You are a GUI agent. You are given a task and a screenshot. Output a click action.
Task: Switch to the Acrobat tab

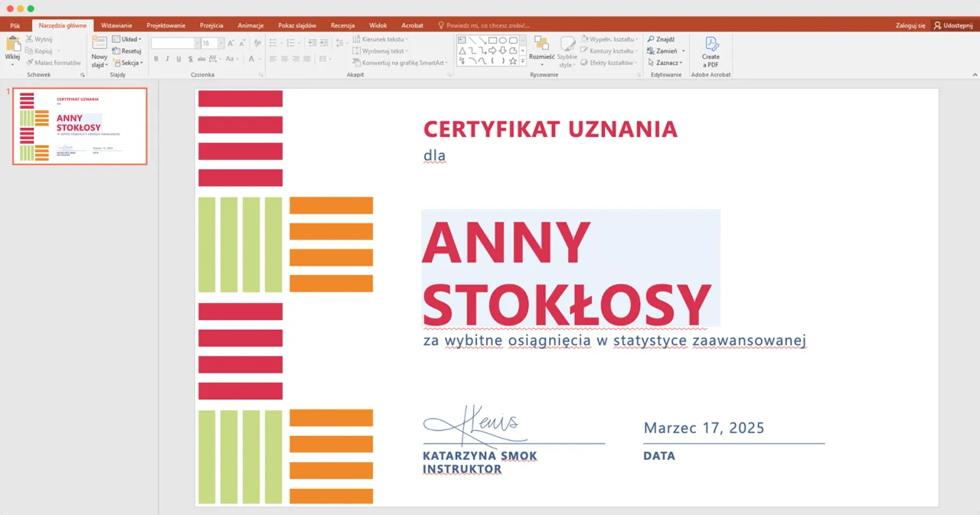coord(412,25)
